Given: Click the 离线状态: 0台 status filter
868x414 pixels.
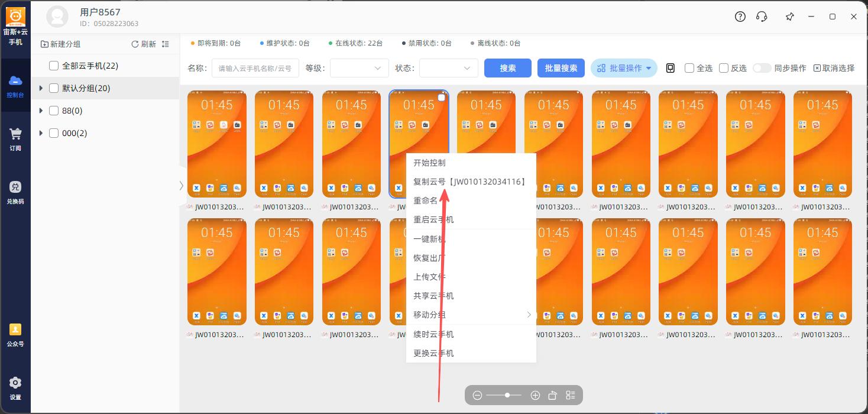Looking at the screenshot, I should tap(495, 43).
